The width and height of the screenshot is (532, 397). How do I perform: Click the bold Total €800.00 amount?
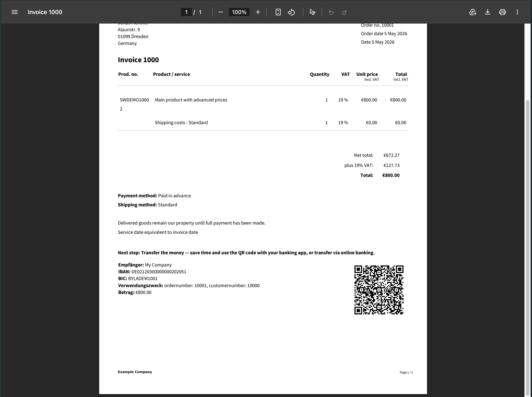point(391,175)
